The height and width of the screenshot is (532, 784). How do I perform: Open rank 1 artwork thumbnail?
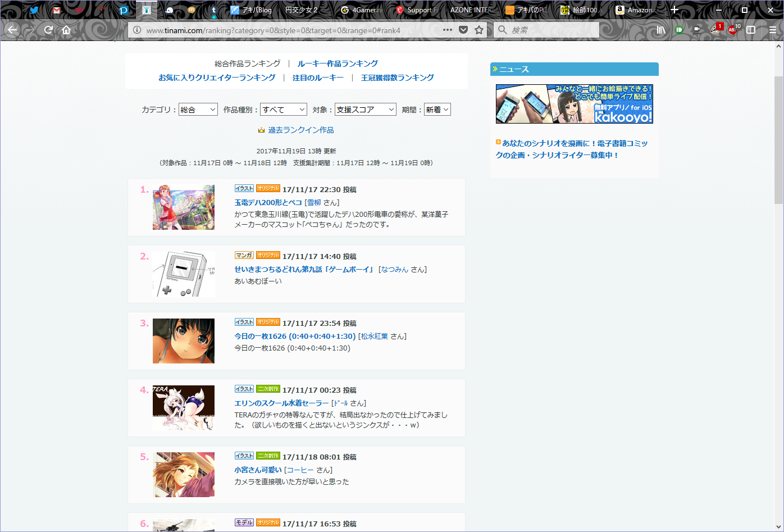click(184, 207)
